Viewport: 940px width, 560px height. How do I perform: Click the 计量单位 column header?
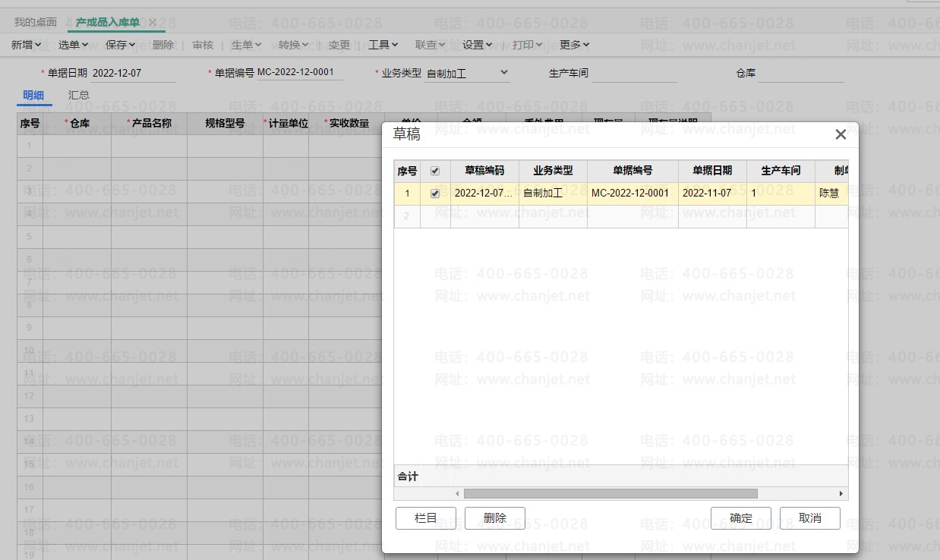click(x=286, y=123)
